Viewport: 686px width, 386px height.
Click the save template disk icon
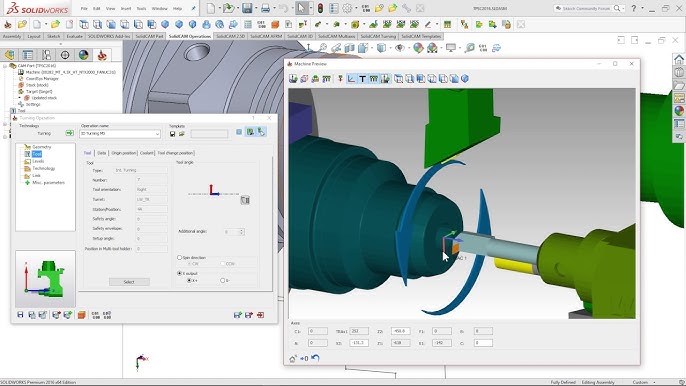[x=172, y=133]
